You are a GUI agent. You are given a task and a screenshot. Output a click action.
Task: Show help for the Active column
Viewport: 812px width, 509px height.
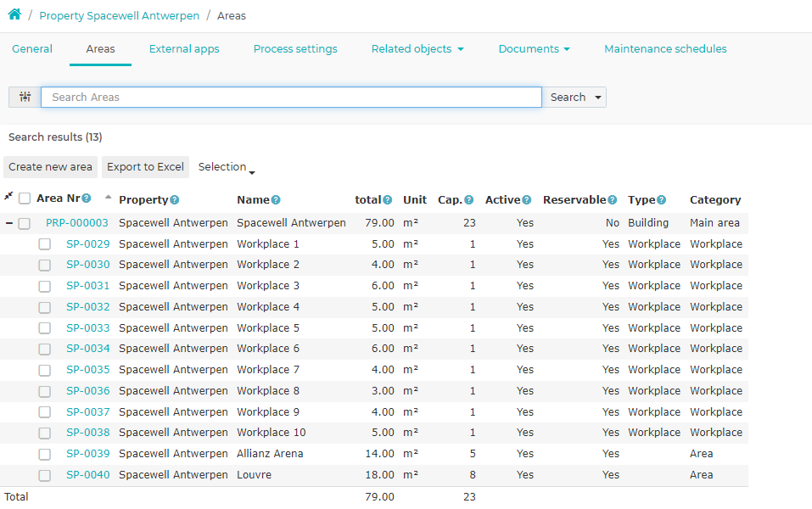[527, 200]
